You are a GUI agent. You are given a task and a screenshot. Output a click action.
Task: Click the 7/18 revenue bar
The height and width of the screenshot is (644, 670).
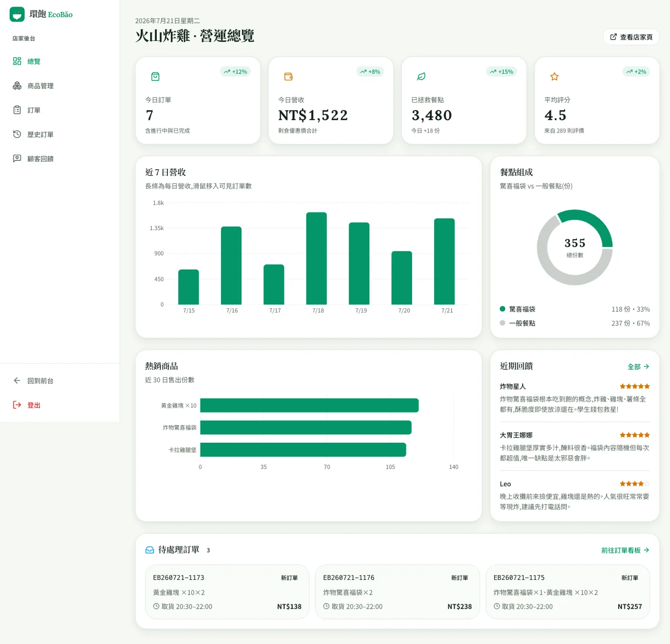(x=316, y=259)
